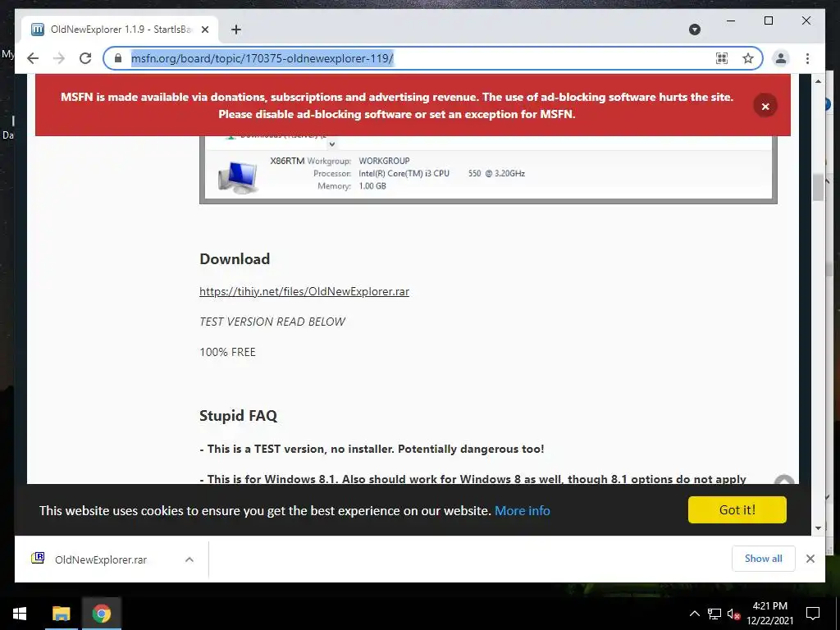Expand options chevron for OldNewExplorer.rar download

189,559
